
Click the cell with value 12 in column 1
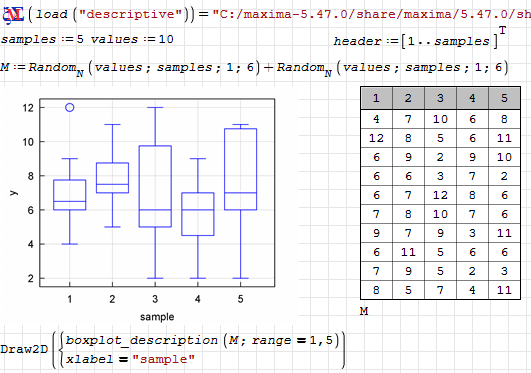click(376, 138)
